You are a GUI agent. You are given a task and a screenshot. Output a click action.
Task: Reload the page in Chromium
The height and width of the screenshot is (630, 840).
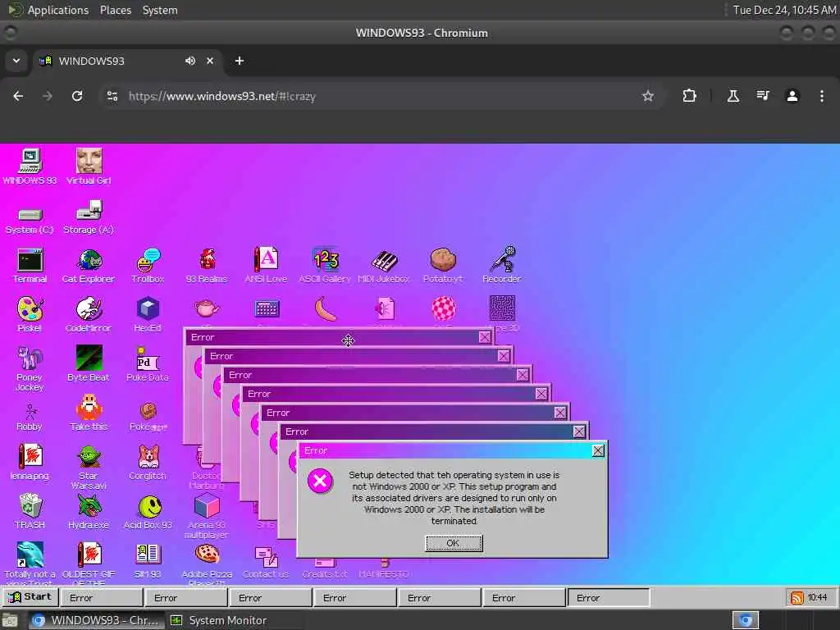77,96
